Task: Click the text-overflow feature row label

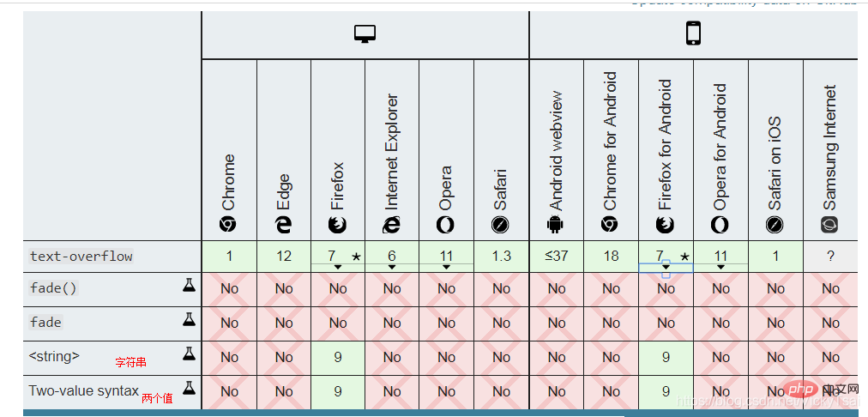Action: tap(81, 257)
